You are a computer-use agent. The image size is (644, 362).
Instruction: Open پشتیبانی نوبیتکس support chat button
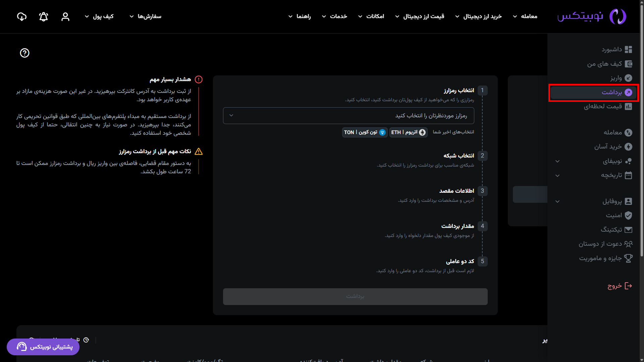[43, 347]
